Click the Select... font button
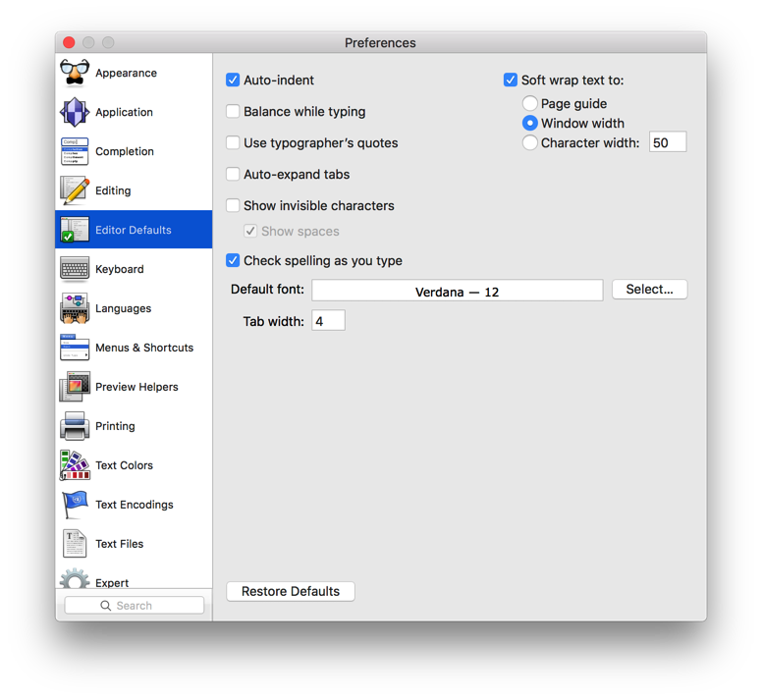The height and width of the screenshot is (700, 762). (649, 290)
